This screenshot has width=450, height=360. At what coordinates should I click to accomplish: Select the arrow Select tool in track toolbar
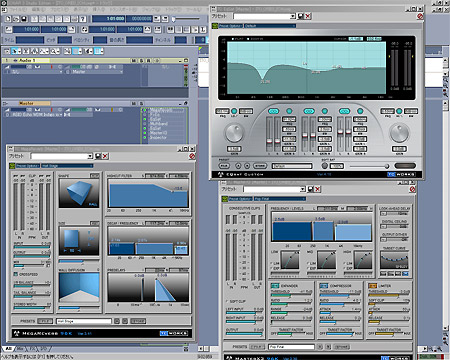pos(15,51)
